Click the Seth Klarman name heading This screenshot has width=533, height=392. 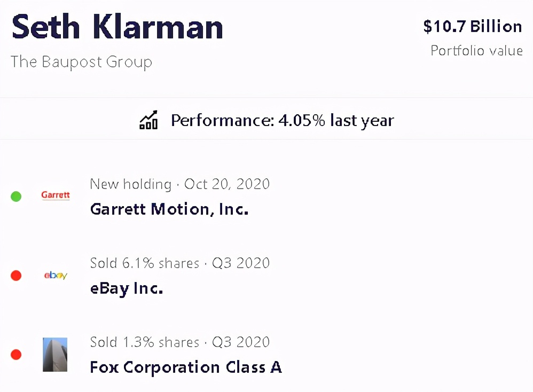tap(117, 27)
